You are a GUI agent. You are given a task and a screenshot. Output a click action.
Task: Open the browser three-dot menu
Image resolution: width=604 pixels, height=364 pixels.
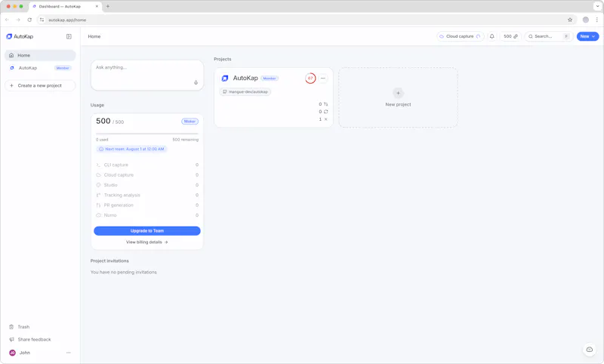point(596,20)
